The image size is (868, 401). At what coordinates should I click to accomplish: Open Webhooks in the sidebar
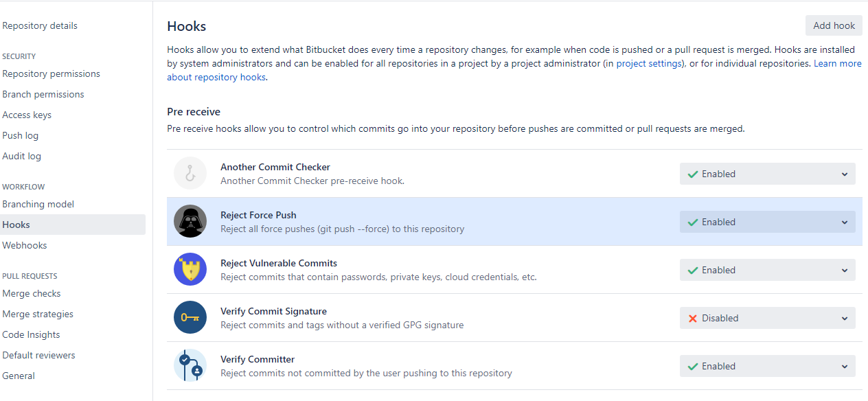25,245
